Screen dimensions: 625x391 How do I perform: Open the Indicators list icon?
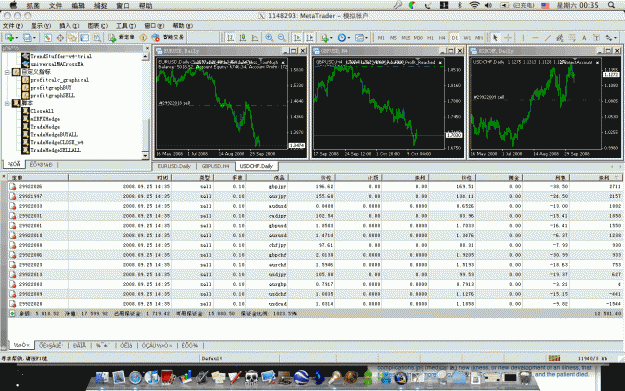point(324,37)
